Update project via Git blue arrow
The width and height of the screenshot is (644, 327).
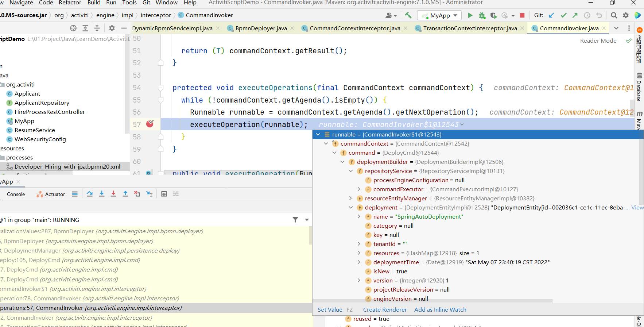tap(551, 15)
